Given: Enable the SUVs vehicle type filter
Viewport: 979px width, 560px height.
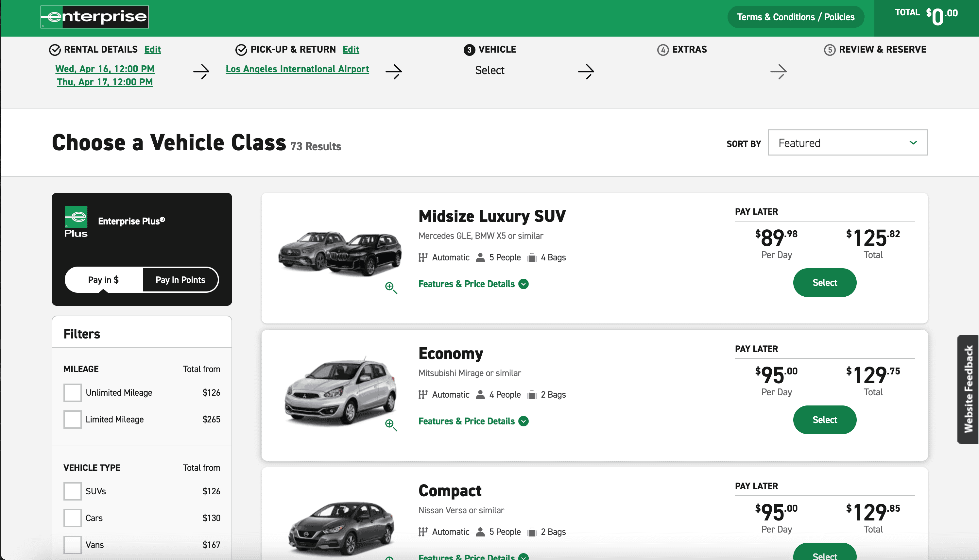Looking at the screenshot, I should 72,491.
